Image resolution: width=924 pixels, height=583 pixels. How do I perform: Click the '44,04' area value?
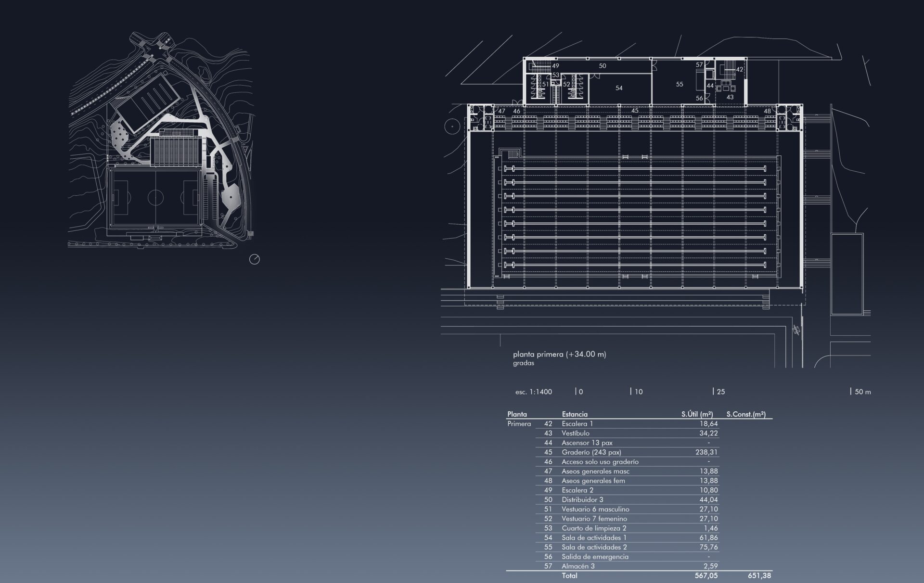[708, 500]
